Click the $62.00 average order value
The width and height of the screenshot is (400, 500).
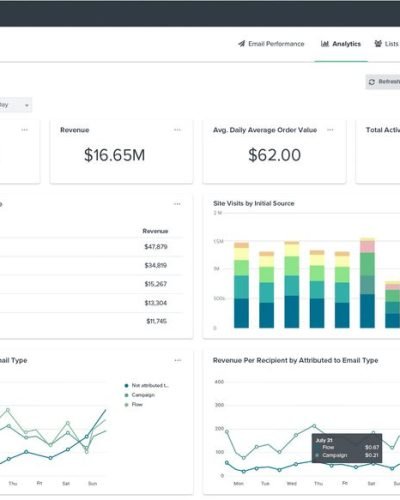[x=275, y=155]
